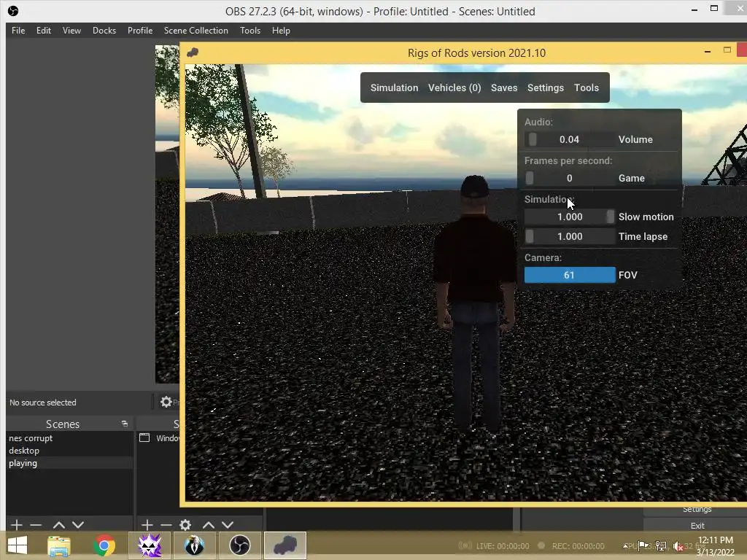Select the Window capture source row

point(158,438)
